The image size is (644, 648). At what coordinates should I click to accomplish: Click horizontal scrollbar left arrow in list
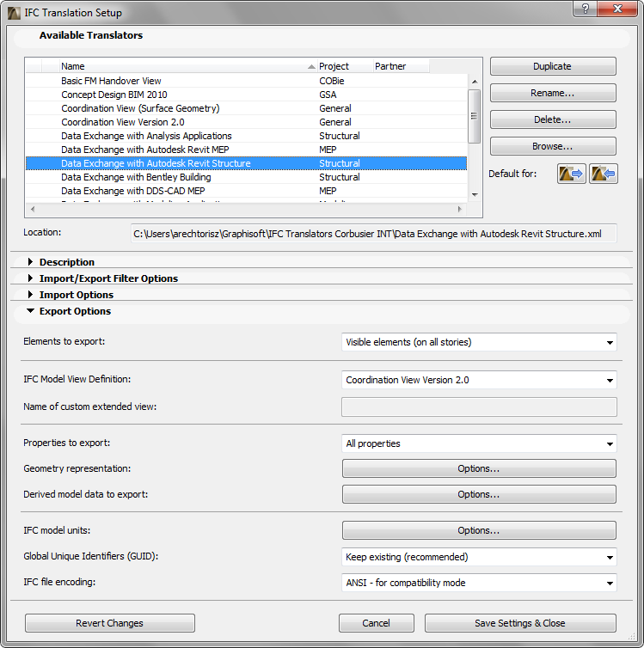click(x=33, y=209)
